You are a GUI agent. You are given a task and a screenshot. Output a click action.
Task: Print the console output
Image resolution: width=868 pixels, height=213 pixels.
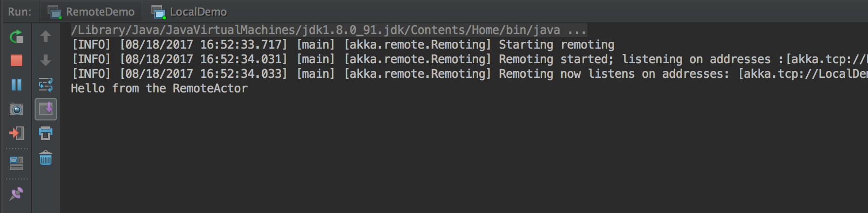click(46, 133)
